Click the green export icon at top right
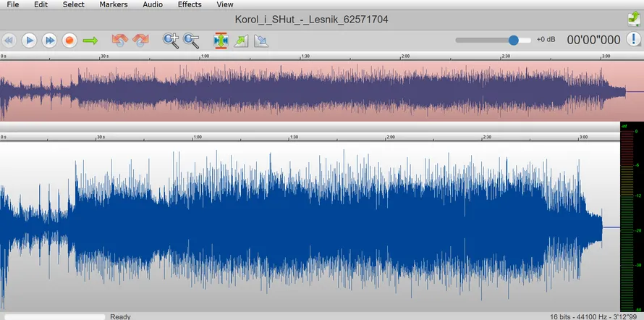 click(x=633, y=19)
